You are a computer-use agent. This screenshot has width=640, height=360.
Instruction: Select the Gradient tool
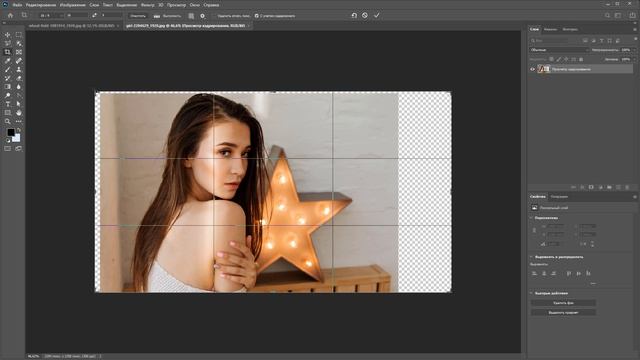tap(8, 87)
